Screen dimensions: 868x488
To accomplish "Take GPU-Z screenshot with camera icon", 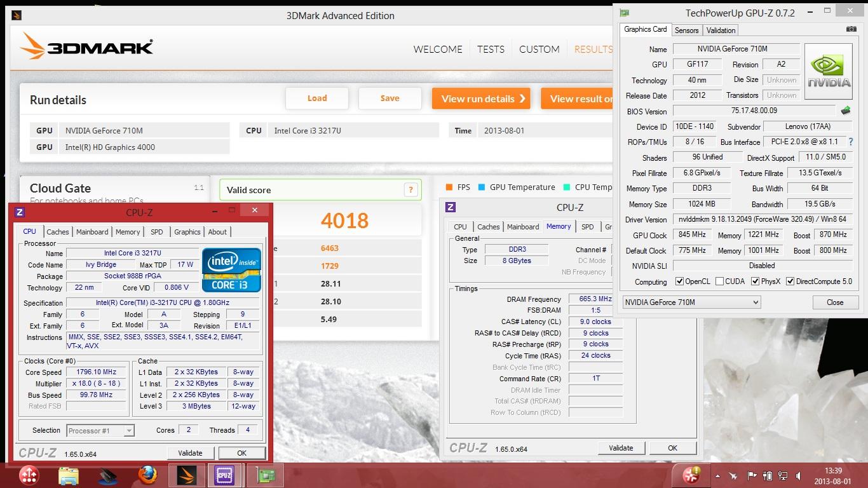I will (x=851, y=29).
